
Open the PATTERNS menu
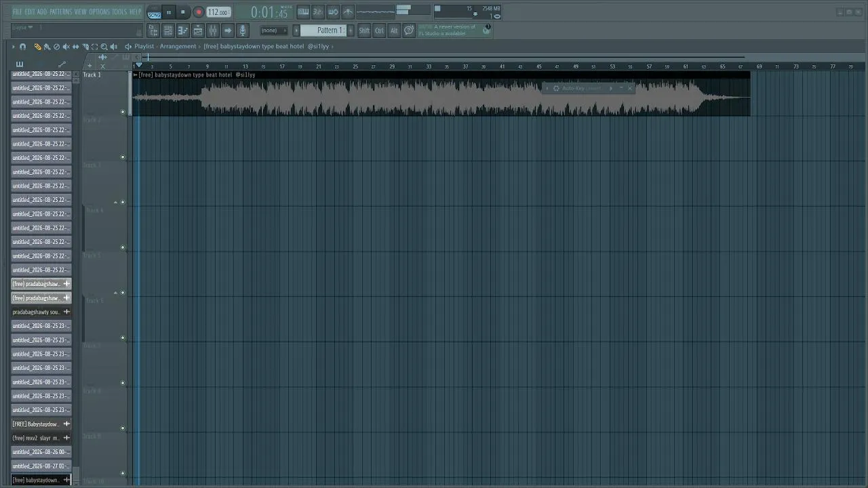coord(60,12)
